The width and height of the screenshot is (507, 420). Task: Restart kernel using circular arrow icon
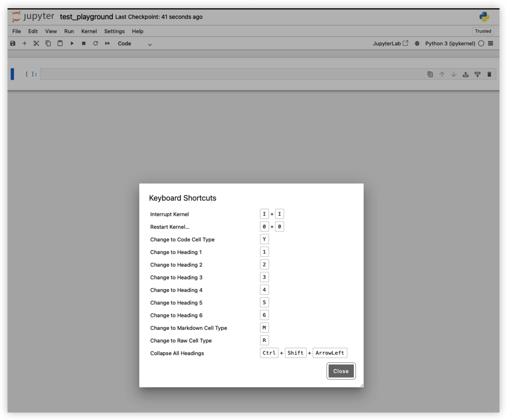click(96, 43)
